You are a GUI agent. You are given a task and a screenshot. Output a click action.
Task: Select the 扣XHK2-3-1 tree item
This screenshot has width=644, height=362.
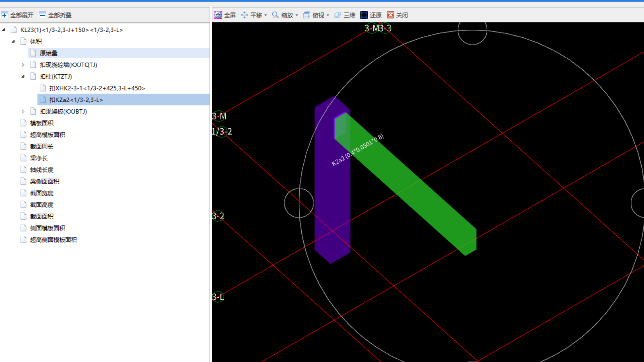(x=97, y=88)
